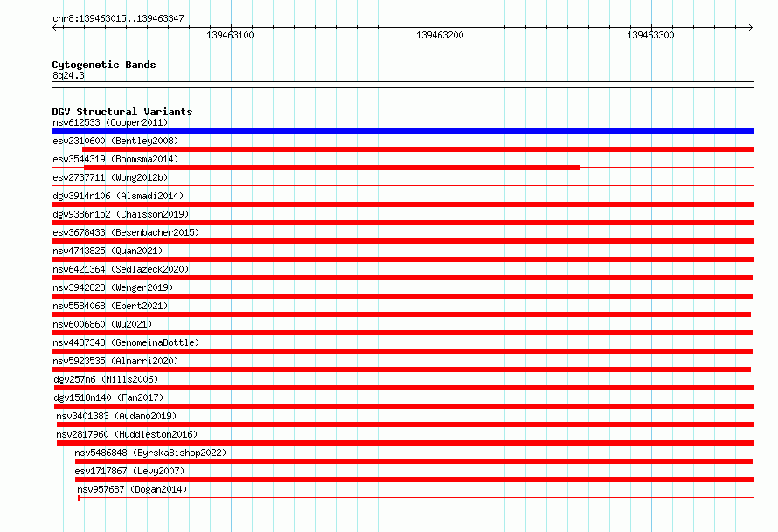
Task: Open esv1717867 (Levy2007) variant entry
Action: (129, 471)
